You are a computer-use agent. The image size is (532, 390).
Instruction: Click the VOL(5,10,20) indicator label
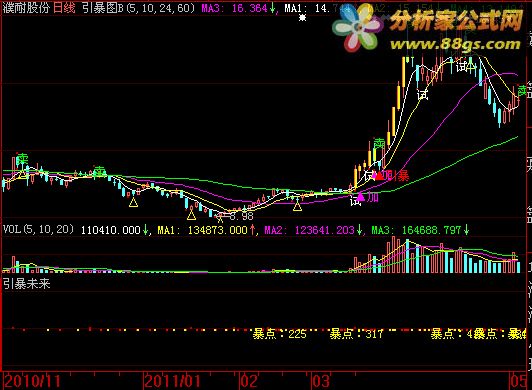tap(38, 229)
